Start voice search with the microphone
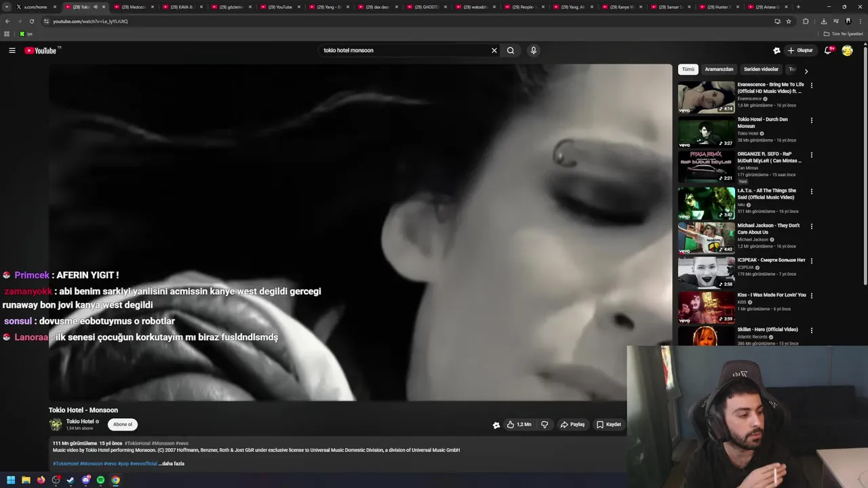 [x=534, y=50]
